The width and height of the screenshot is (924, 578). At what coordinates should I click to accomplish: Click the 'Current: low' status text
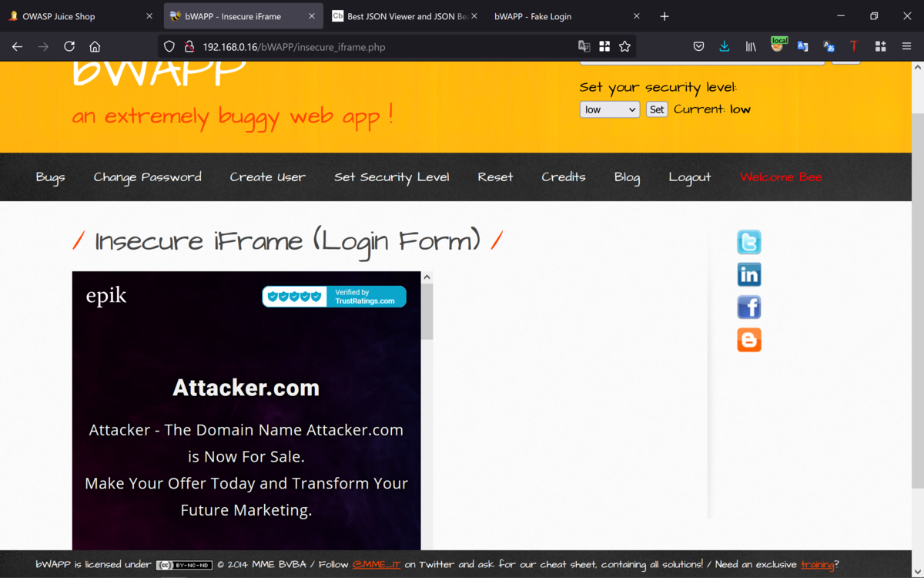(x=712, y=109)
